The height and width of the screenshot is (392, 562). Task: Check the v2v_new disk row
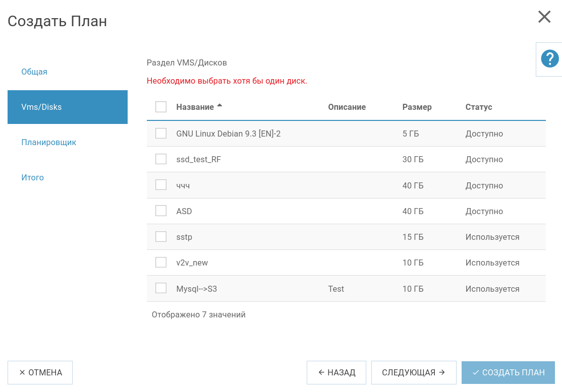click(x=161, y=263)
